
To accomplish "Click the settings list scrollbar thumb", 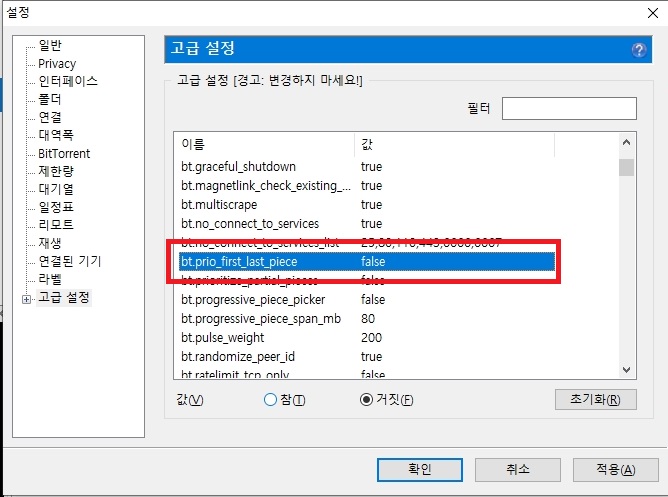I will pos(626,167).
